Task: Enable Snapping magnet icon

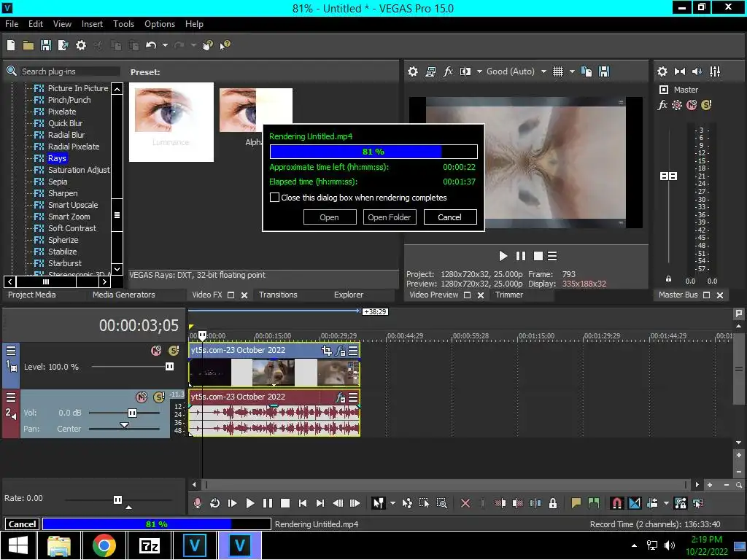Action: (x=616, y=503)
